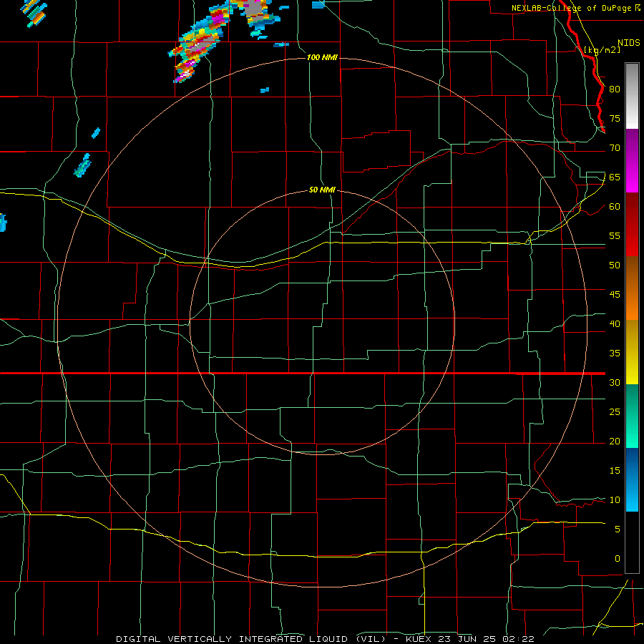Screen dimensions: 644x644
Task: Click the 40 value on the color scale
Action: tap(615, 324)
